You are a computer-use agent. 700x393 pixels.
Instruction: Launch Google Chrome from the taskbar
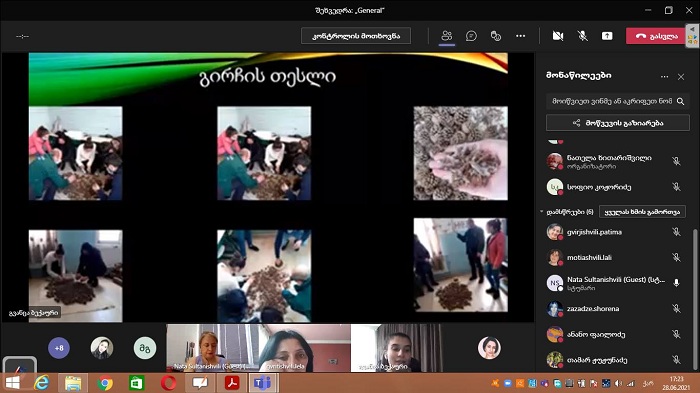(105, 383)
